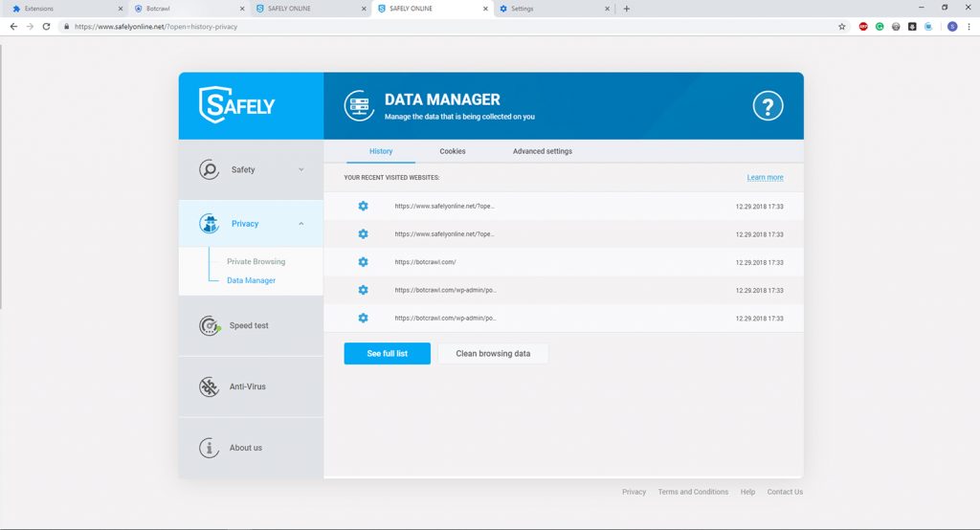Switch to the Cookies tab
The height and width of the screenshot is (530, 980).
click(453, 151)
